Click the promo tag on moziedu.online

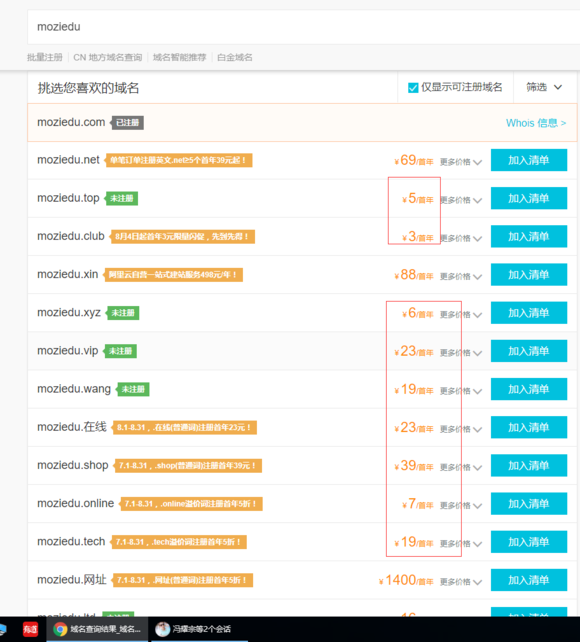coord(190,504)
